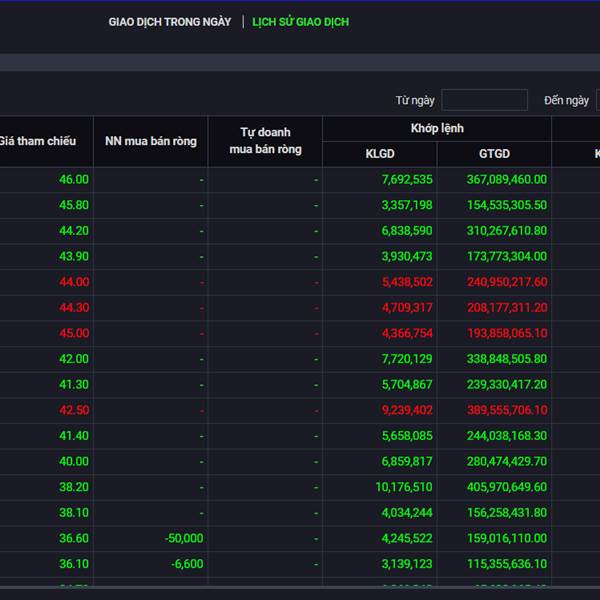Screen dimensions: 600x600
Task: Select red reference price 42.50 cell
Action: coord(74,410)
